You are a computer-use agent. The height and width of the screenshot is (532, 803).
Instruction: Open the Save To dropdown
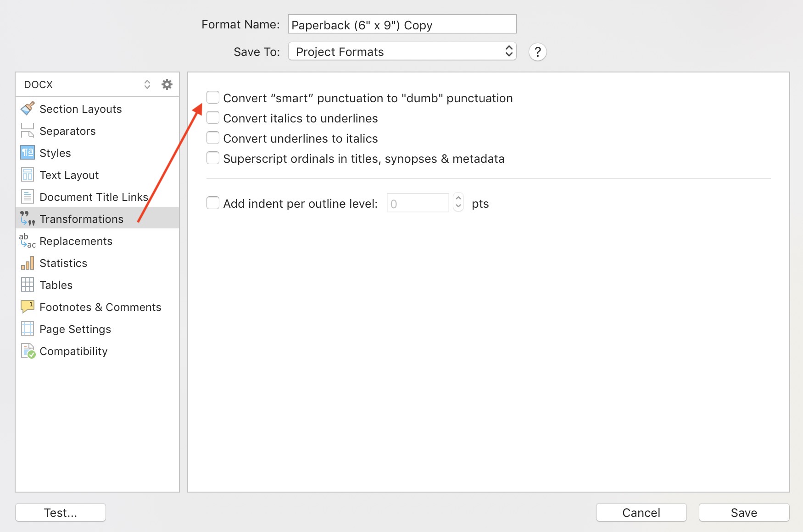pyautogui.click(x=402, y=51)
